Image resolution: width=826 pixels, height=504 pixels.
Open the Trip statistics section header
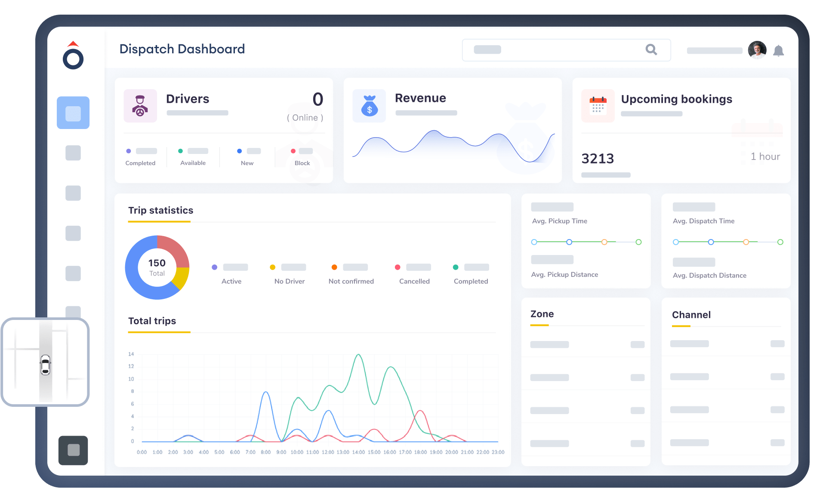tap(160, 210)
